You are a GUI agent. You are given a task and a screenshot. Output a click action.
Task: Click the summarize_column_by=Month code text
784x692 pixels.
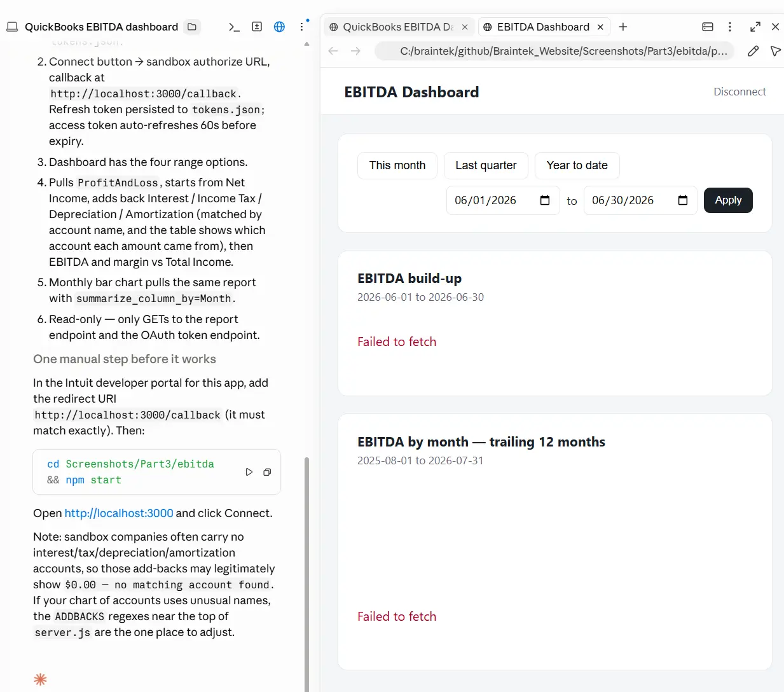(x=155, y=299)
